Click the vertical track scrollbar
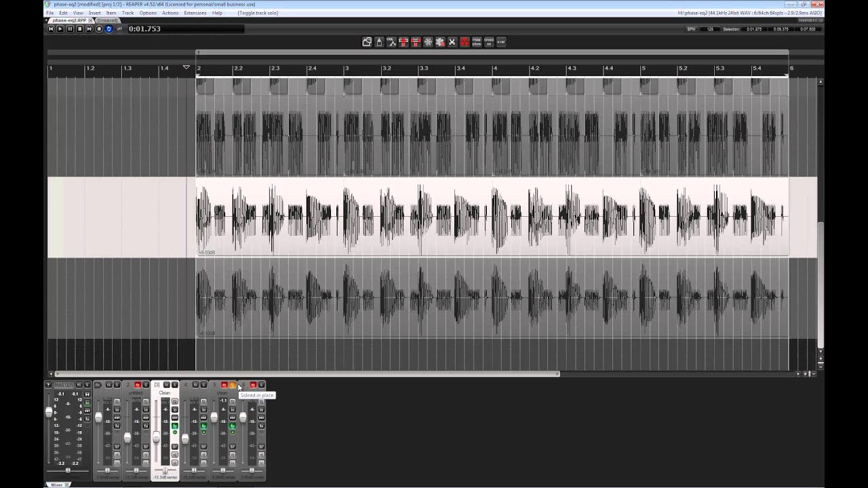The image size is (868, 488). click(821, 285)
